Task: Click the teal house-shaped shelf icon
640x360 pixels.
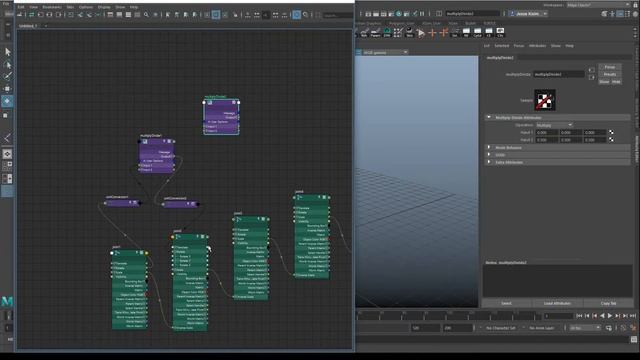Action: (387, 32)
